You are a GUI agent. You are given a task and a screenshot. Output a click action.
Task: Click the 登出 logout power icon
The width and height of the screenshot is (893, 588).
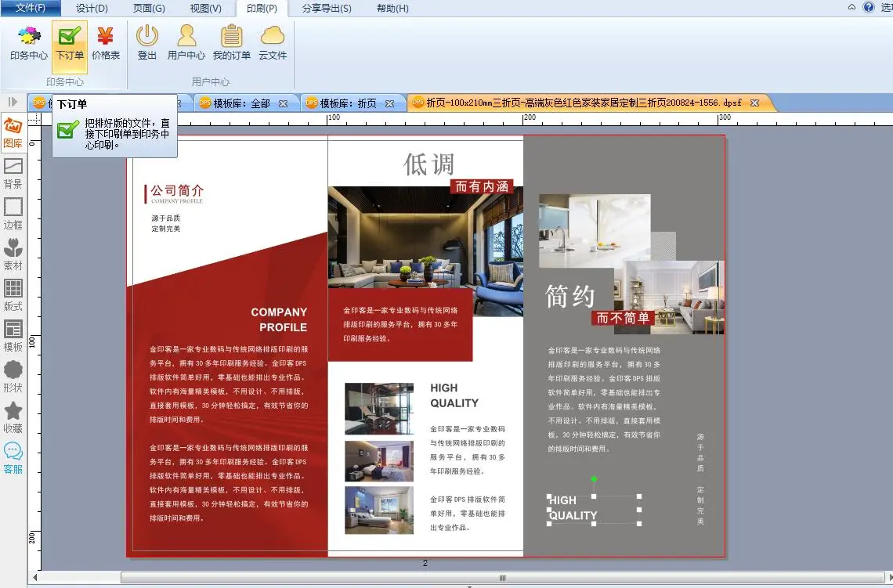coord(147,43)
